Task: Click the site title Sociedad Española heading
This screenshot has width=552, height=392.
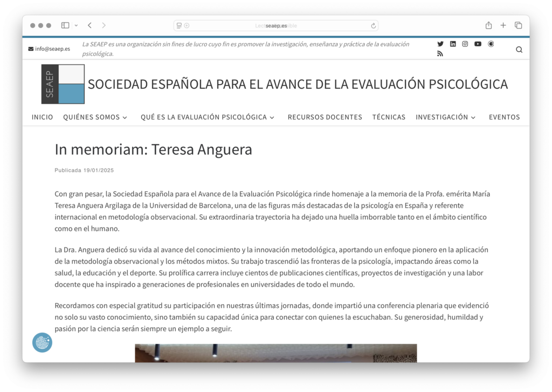Action: [x=298, y=84]
